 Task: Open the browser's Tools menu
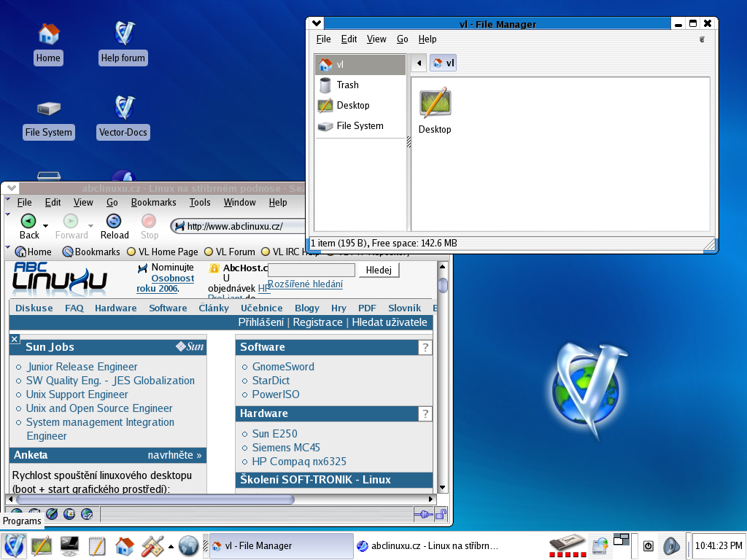coord(200,203)
